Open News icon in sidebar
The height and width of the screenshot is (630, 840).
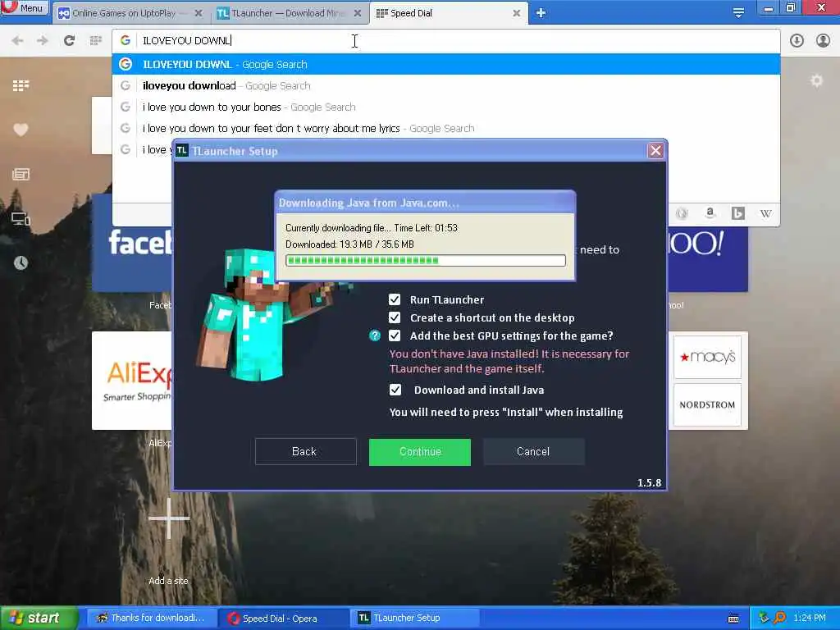21,174
